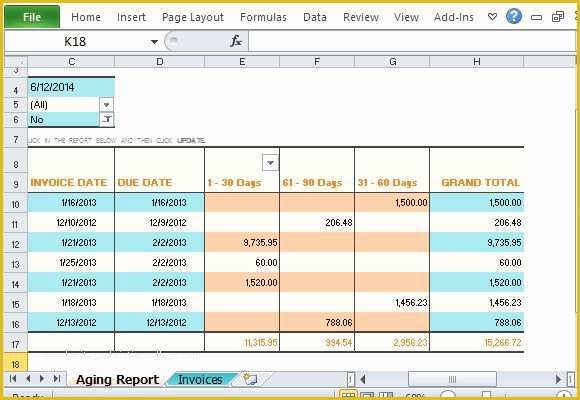Click the date cell 6/12/2014

click(71, 87)
